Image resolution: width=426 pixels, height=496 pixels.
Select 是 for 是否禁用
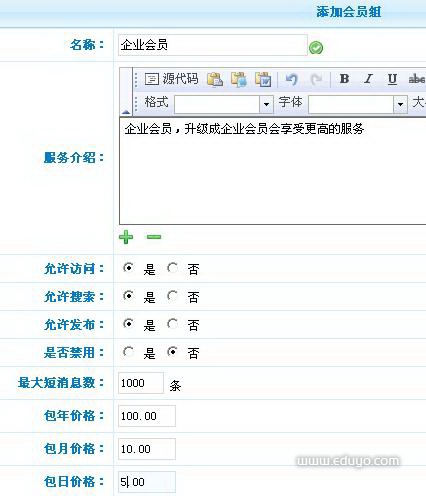click(x=128, y=352)
